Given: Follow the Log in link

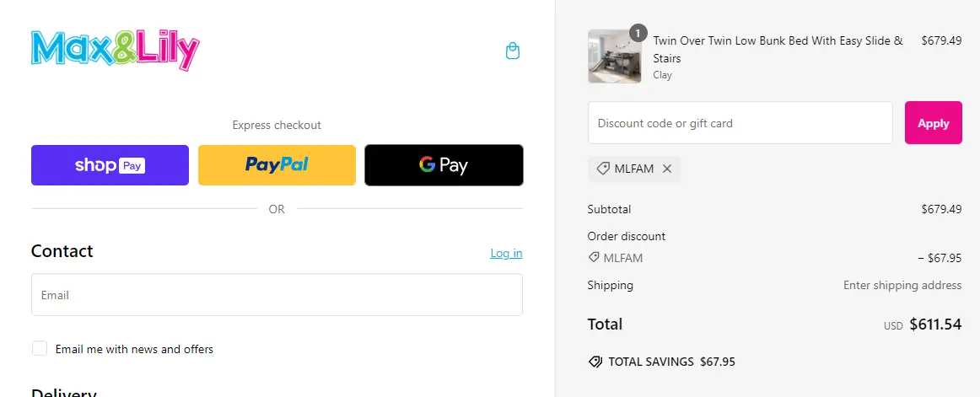Looking at the screenshot, I should pyautogui.click(x=506, y=253).
